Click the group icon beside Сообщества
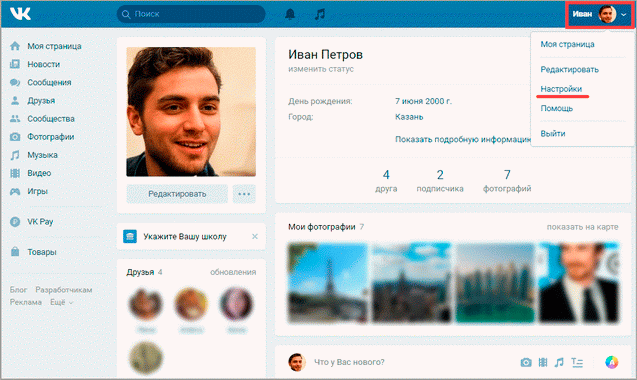The width and height of the screenshot is (637, 380). click(x=15, y=119)
